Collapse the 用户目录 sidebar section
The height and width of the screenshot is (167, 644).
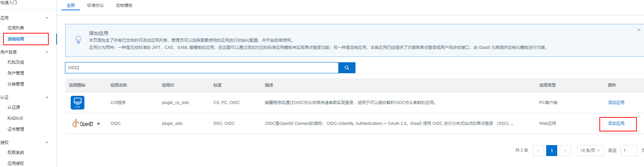point(47,52)
